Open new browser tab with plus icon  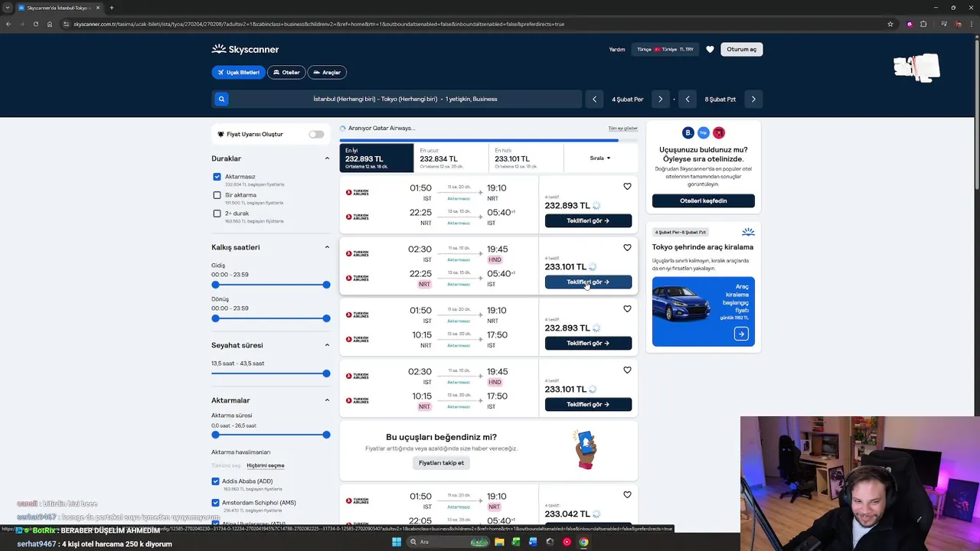[x=112, y=8]
